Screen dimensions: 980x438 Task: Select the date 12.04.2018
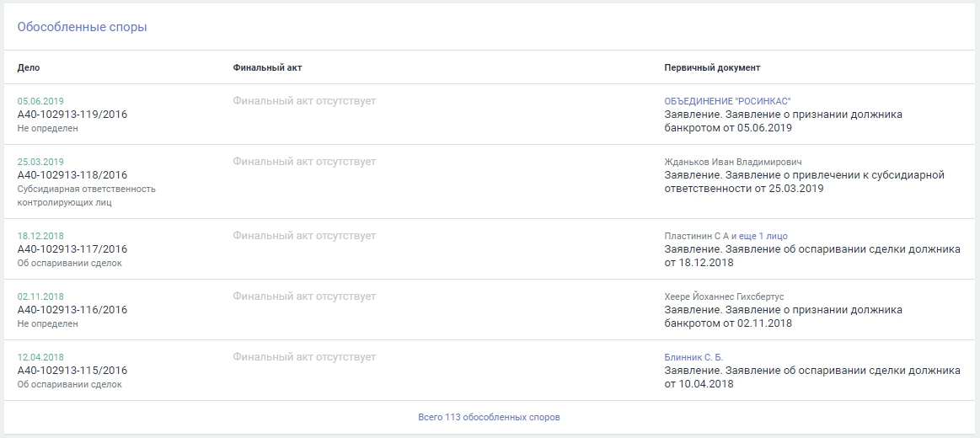[x=40, y=357]
